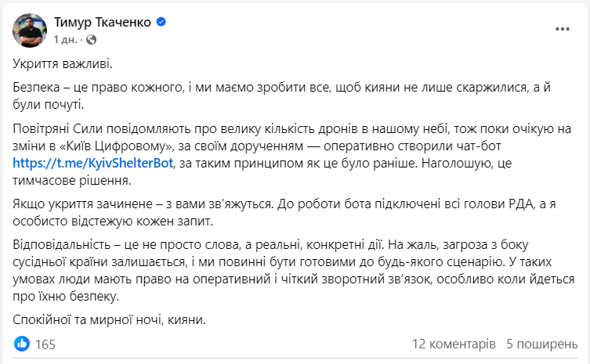590x364 pixels.
Task: Open Тимур Ткаченко's profile picture
Action: point(31,29)
